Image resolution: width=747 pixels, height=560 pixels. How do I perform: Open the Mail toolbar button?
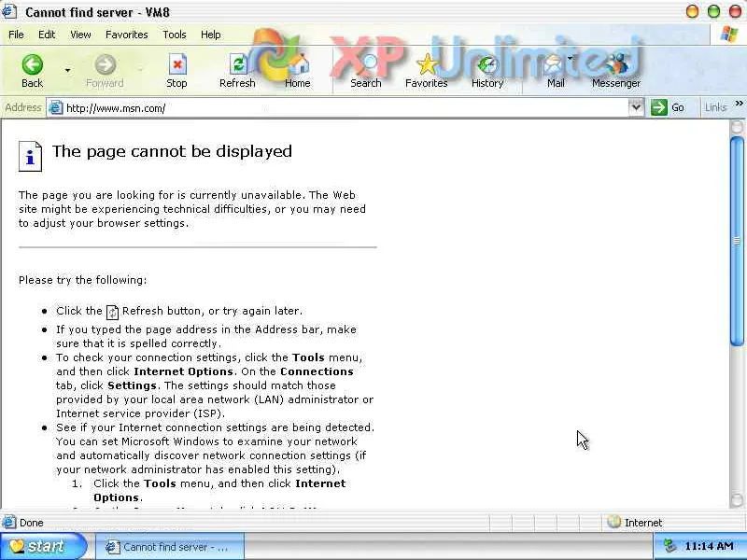tap(555, 71)
